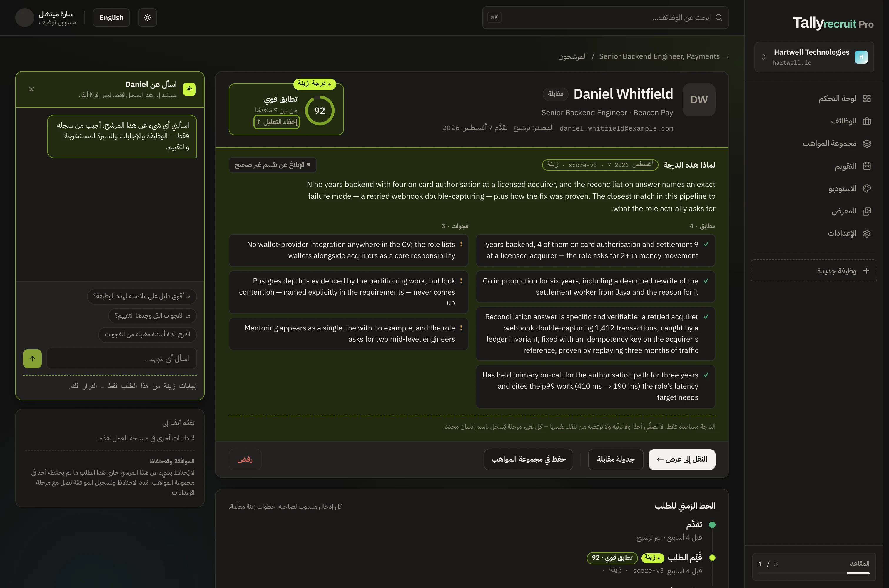Click النقل إلى عرض move to offer
The height and width of the screenshot is (588, 889).
click(x=682, y=459)
